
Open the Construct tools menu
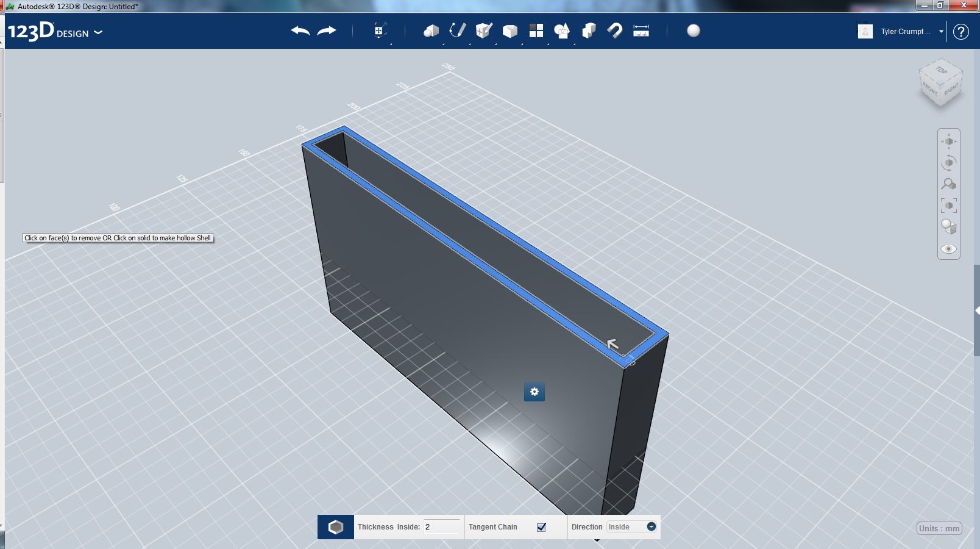(484, 30)
